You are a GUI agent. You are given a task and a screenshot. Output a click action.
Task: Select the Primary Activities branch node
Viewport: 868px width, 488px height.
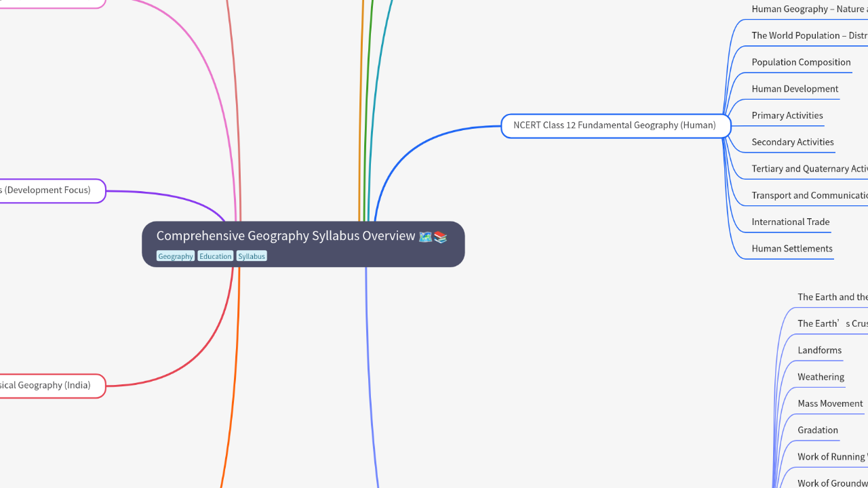tap(787, 115)
